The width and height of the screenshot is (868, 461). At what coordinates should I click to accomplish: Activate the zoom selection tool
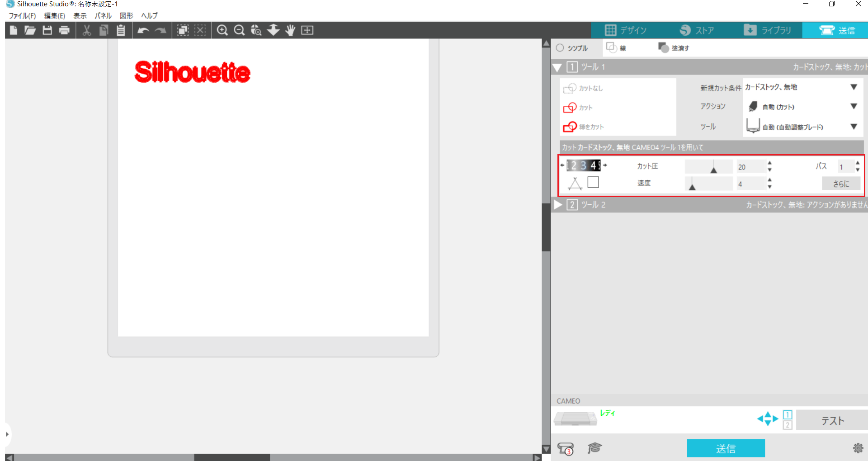[x=256, y=30]
